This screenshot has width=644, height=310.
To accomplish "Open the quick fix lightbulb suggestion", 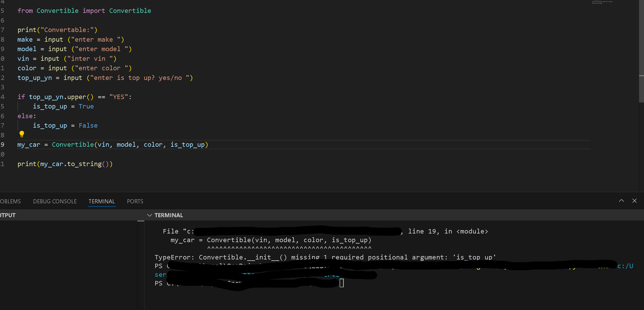I will 22,134.
